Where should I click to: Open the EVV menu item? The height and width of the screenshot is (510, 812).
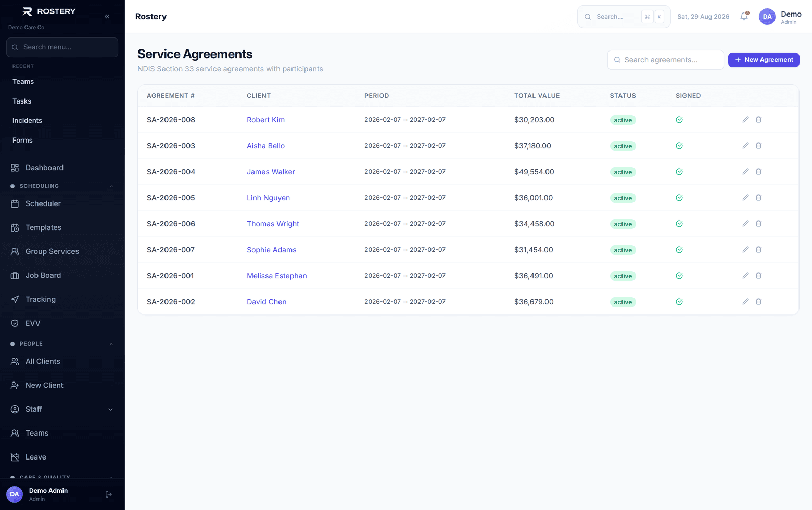click(62, 323)
